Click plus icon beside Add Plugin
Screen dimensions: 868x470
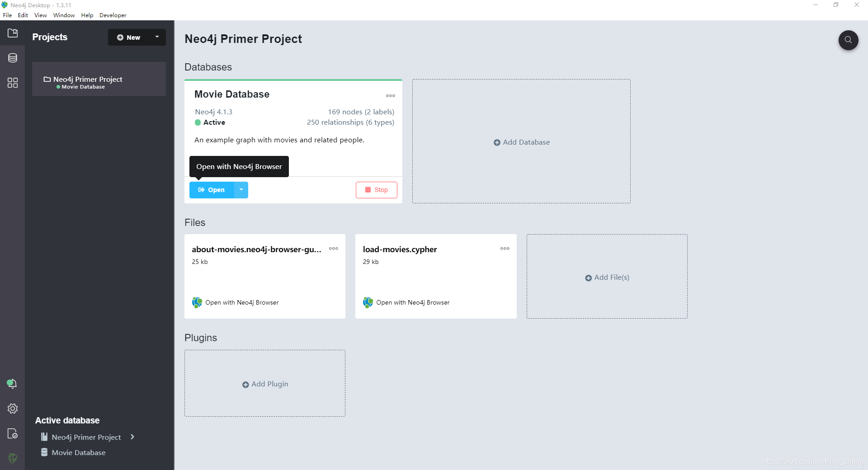click(x=245, y=385)
